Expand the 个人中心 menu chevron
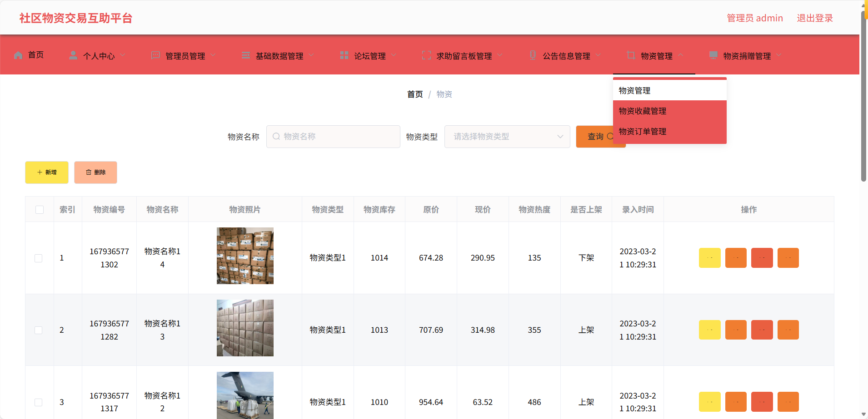 click(123, 55)
